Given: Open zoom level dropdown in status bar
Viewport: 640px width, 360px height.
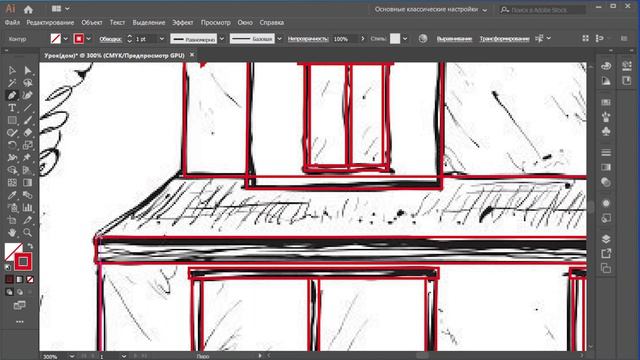Looking at the screenshot, I should pyautogui.click(x=72, y=356).
